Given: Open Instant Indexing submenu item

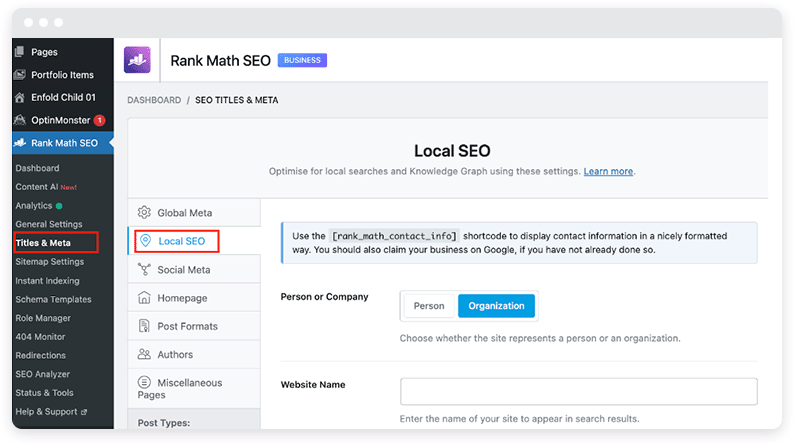Looking at the screenshot, I should (47, 280).
